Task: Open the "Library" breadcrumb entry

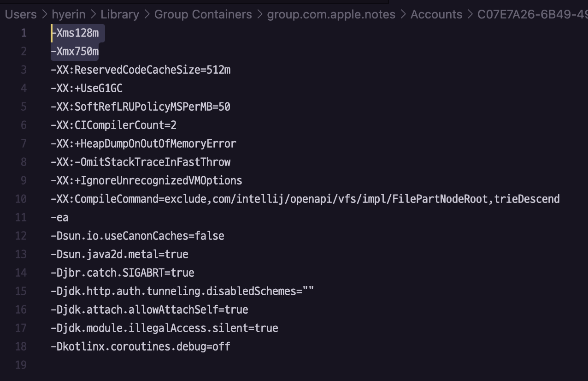Action: [119, 14]
